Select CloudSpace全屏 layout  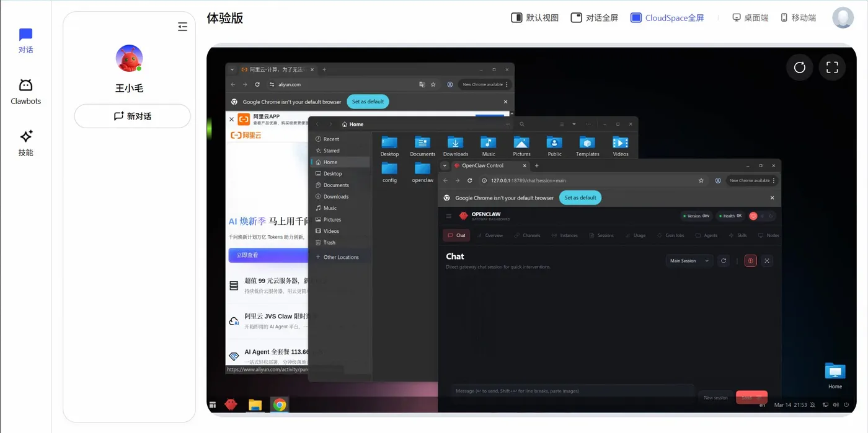[667, 18]
